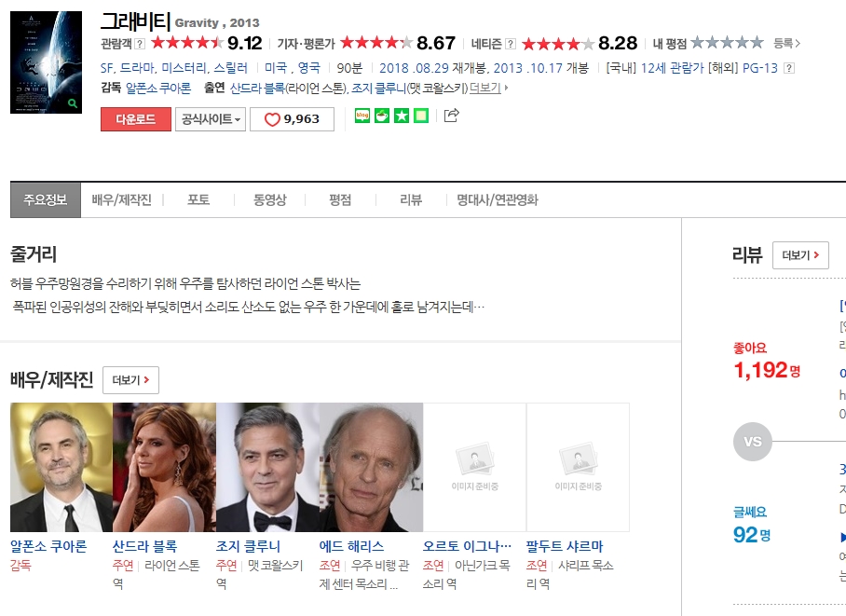Open 조지 클루니 name below photo
This screenshot has height=616, width=846.
[x=248, y=546]
